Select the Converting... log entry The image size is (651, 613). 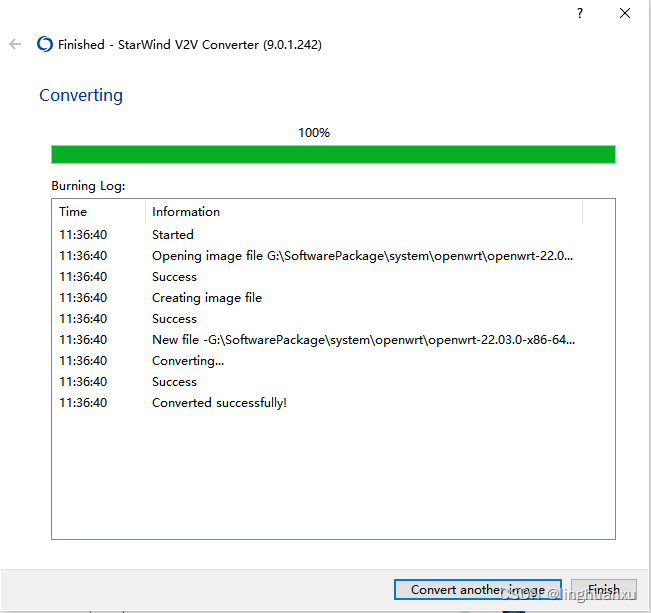click(333, 361)
